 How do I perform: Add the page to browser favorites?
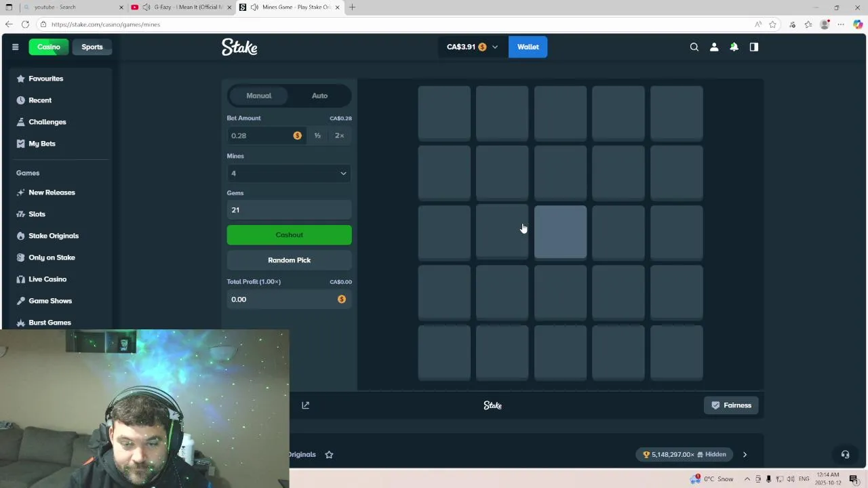pyautogui.click(x=772, y=24)
